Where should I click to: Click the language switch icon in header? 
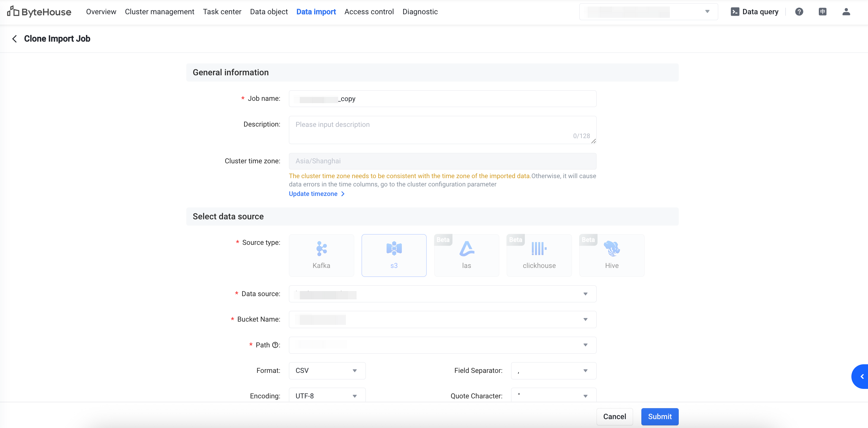823,12
